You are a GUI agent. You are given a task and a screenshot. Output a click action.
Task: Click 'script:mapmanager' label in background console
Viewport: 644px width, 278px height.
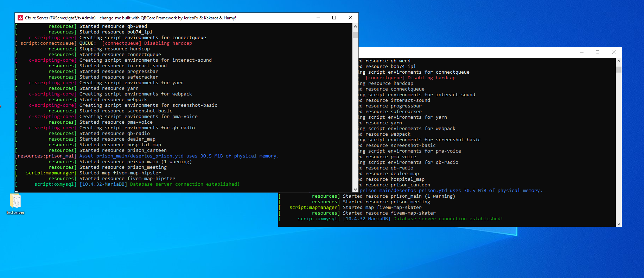[313, 208]
